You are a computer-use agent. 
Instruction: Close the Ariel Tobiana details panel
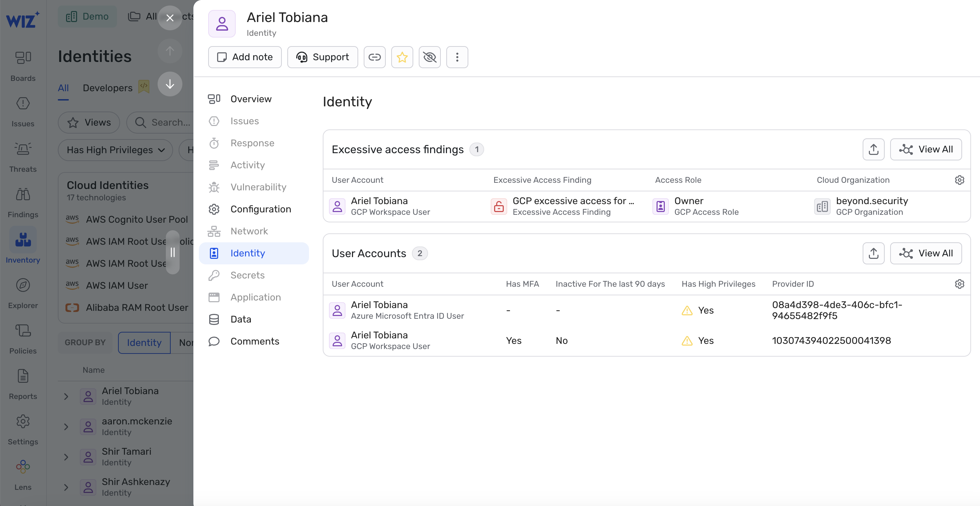pyautogui.click(x=170, y=18)
